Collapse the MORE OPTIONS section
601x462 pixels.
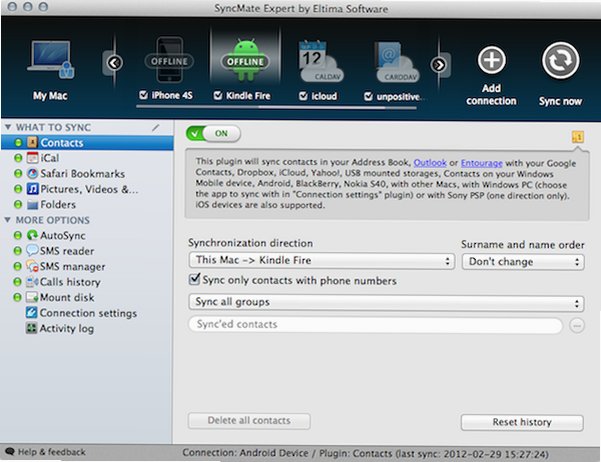pyautogui.click(x=8, y=220)
